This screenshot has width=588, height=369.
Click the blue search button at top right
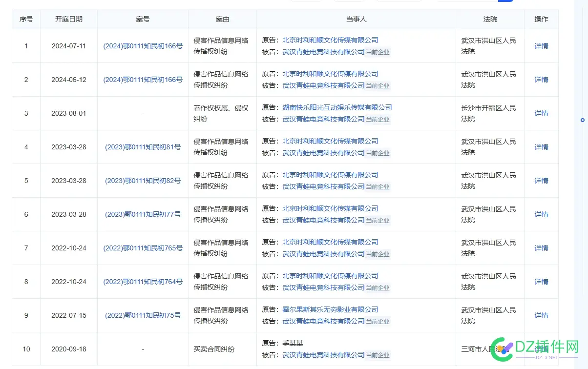point(506,1)
